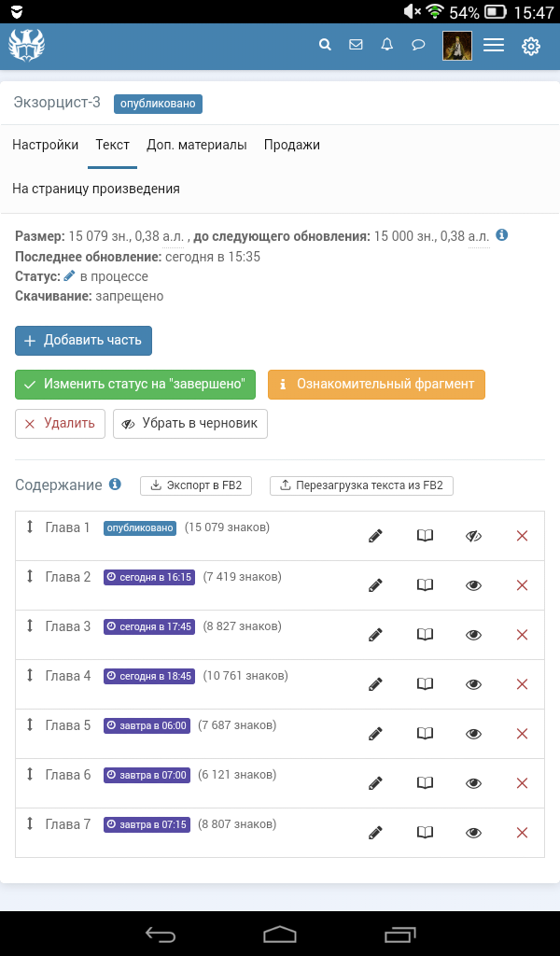Toggle visibility eye for Глава 2

click(x=473, y=585)
